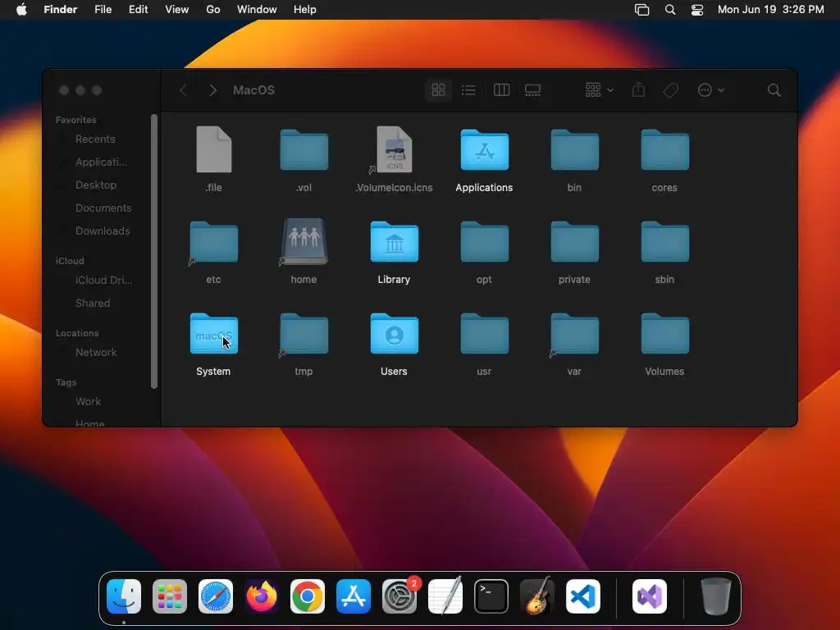Open the View menu
This screenshot has width=840, height=630.
click(x=177, y=10)
